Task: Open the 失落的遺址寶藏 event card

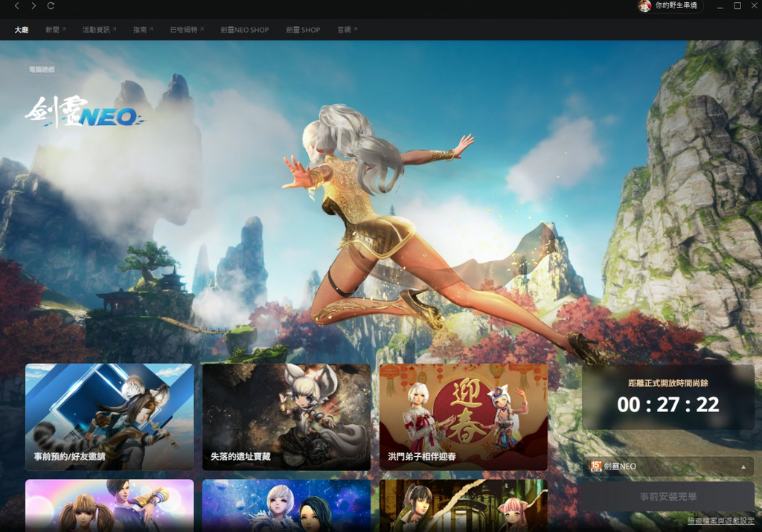Action: (x=286, y=417)
